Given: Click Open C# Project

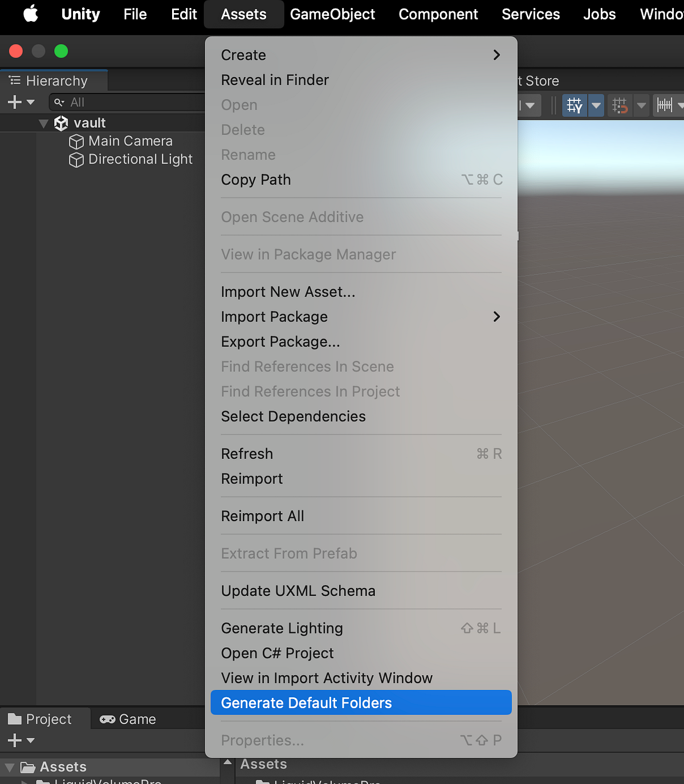Looking at the screenshot, I should (277, 653).
